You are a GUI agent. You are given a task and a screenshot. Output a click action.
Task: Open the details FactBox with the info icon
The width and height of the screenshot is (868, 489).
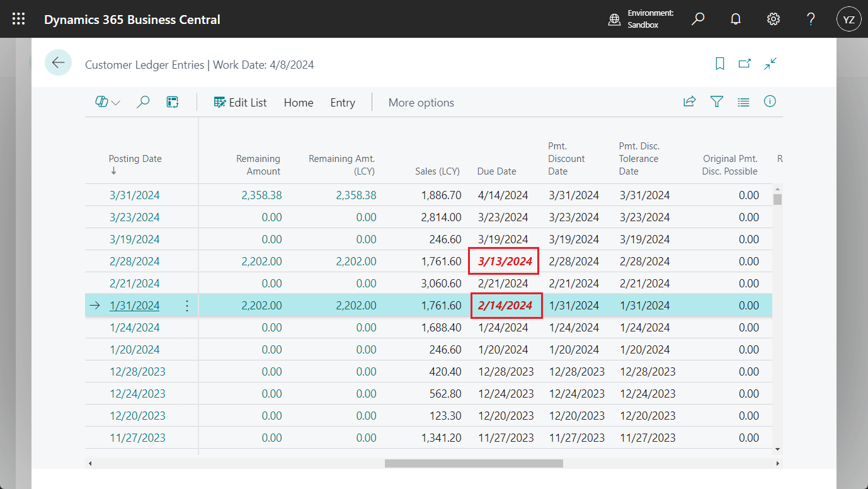[x=770, y=101]
